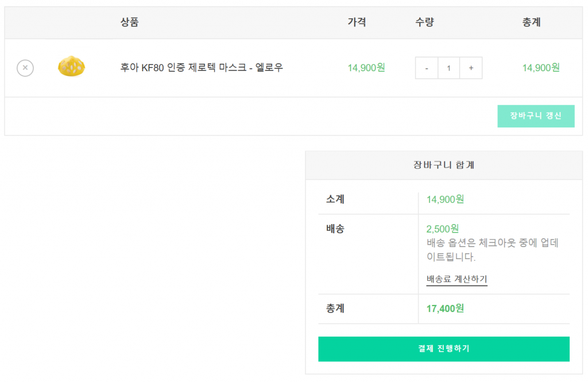Open the 배송료 계산하기 link
Viewport: 588px width, 382px height.
pyautogui.click(x=457, y=279)
